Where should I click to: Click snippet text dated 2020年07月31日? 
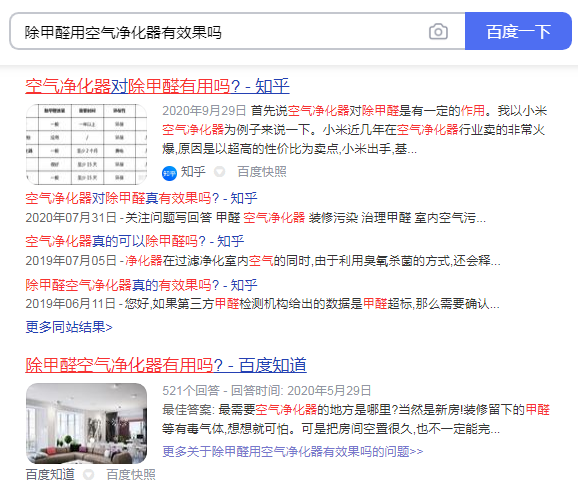(x=255, y=218)
